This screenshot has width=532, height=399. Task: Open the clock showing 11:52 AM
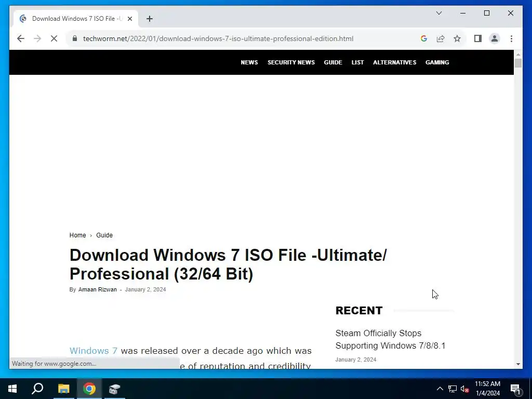487,389
